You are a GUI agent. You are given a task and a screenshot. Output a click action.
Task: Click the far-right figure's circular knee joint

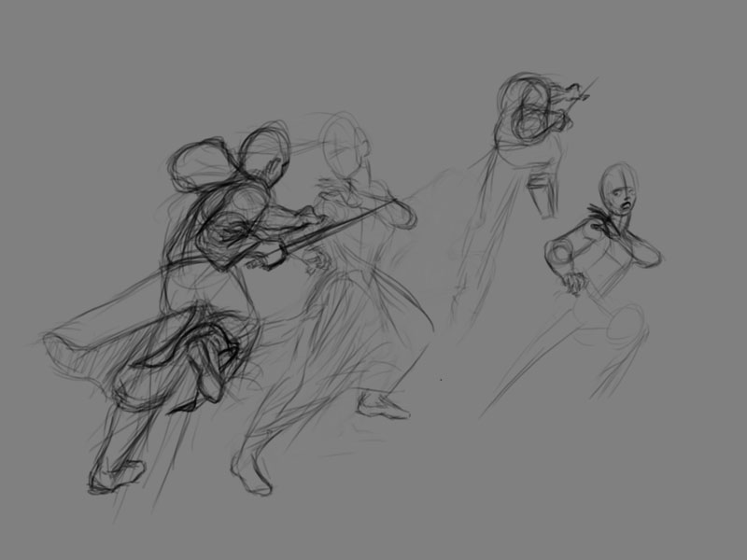tap(627, 327)
